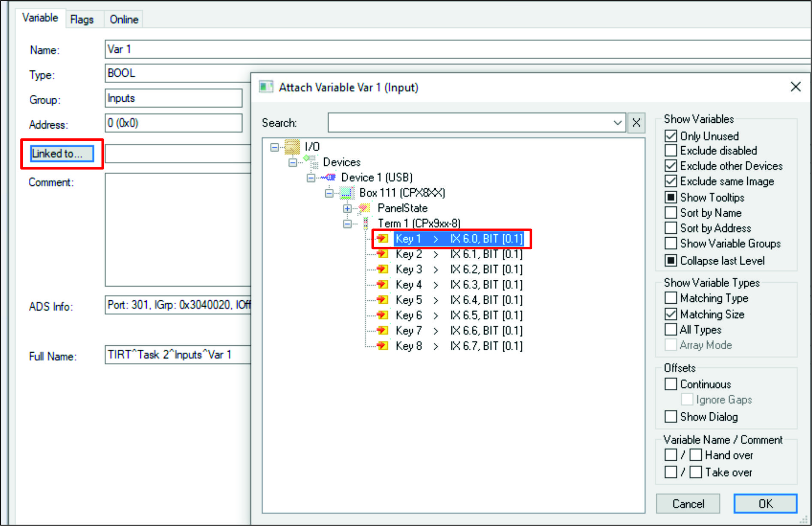812x526 pixels.
Task: Collapse the Device 1 (USB) node
Action: [311, 178]
